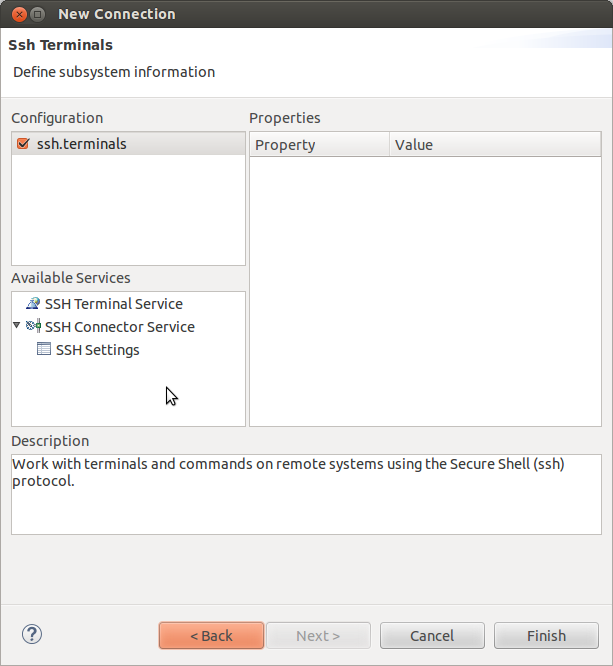Screen dimensions: 613x666
Task: Go to previous page with Back
Action: [211, 636]
